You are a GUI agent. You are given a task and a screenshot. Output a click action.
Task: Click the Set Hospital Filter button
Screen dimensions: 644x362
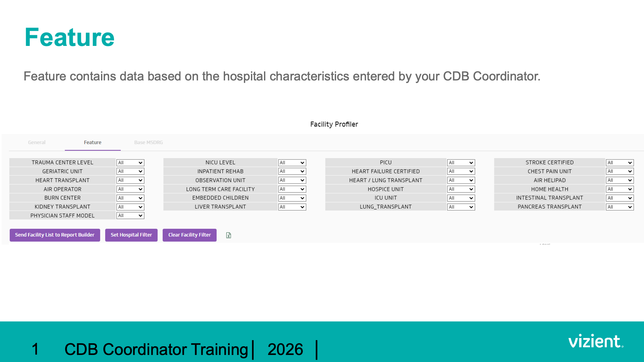[131, 235]
